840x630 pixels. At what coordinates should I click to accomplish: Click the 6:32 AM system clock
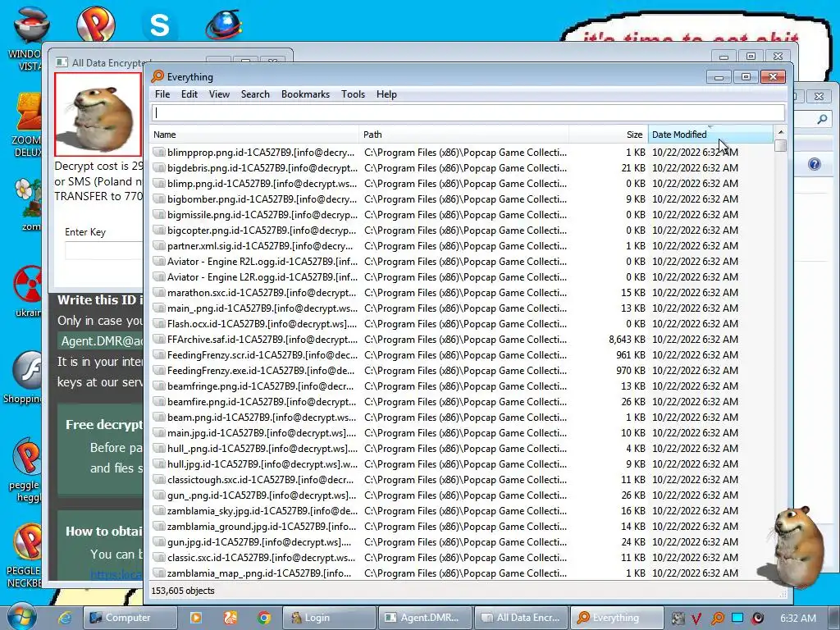[x=797, y=618]
